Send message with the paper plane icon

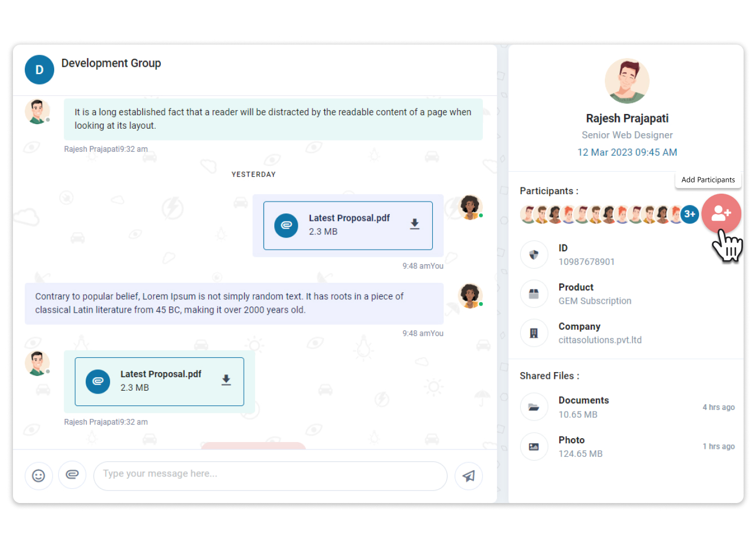pos(469,476)
